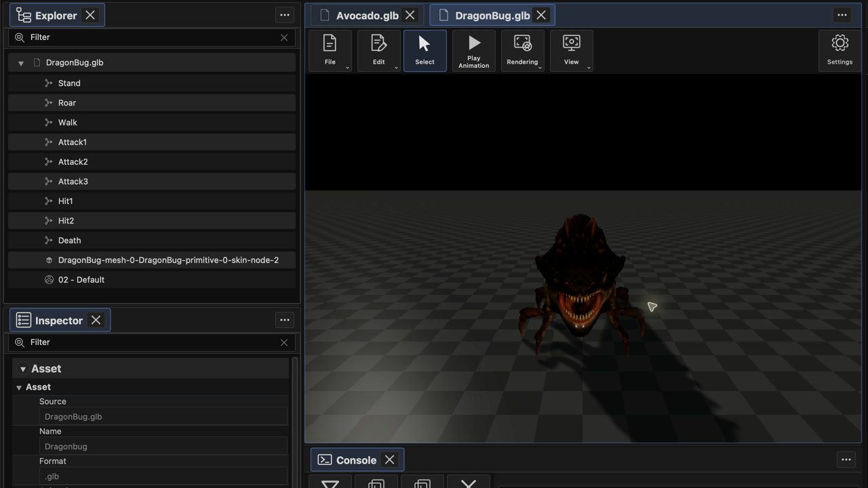The width and height of the screenshot is (868, 488).
Task: Open Edit dropdown arrow
Action: pyautogui.click(x=396, y=68)
